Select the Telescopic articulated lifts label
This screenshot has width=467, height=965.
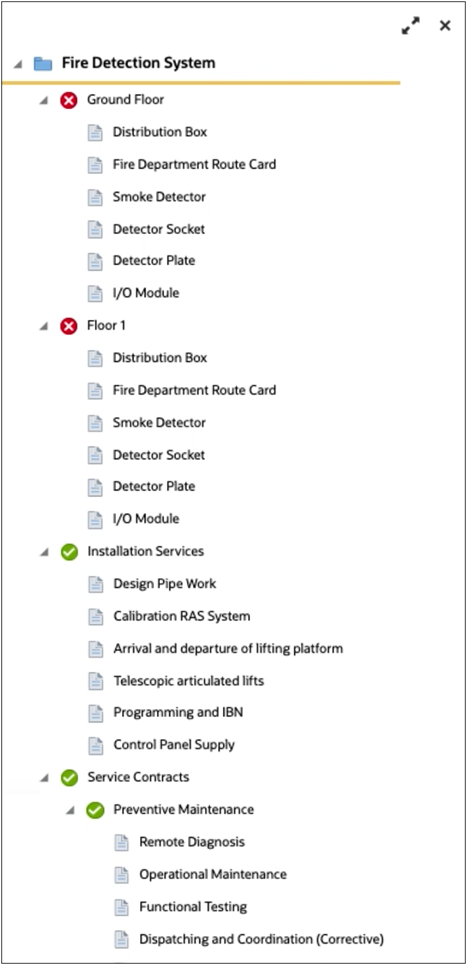pos(189,681)
